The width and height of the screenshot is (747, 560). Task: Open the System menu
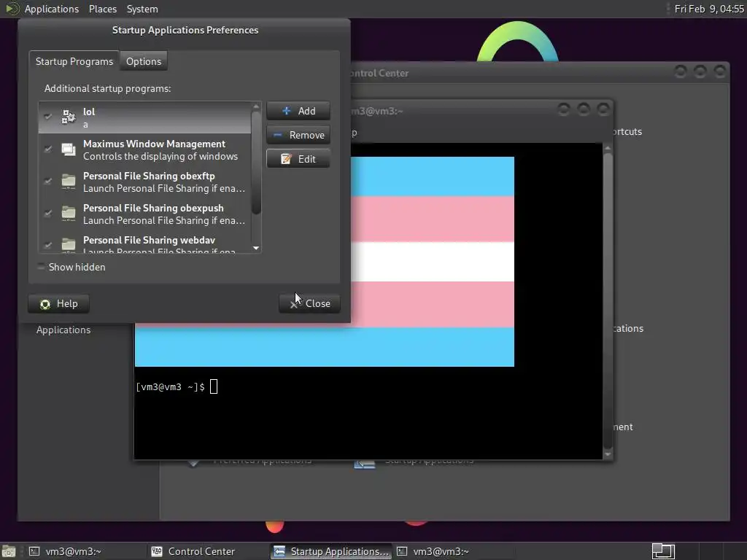142,9
